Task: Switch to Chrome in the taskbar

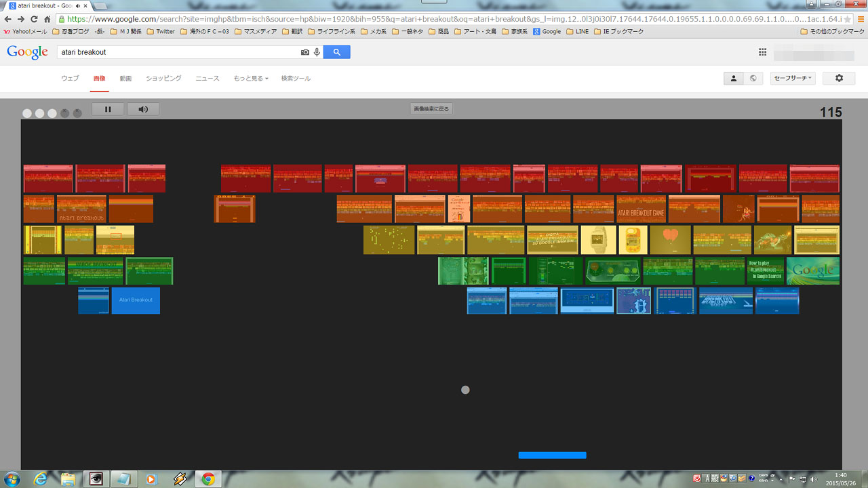Action: pyautogui.click(x=208, y=479)
